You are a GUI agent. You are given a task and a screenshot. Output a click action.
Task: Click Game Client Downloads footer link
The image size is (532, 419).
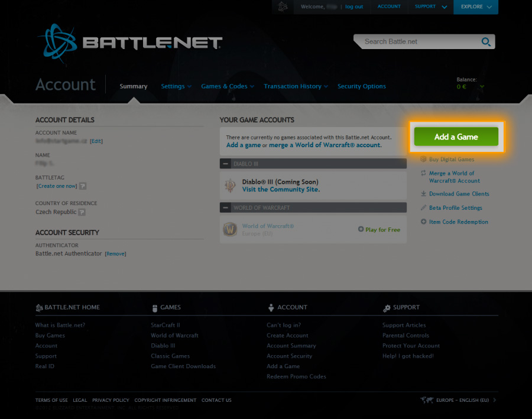(183, 366)
